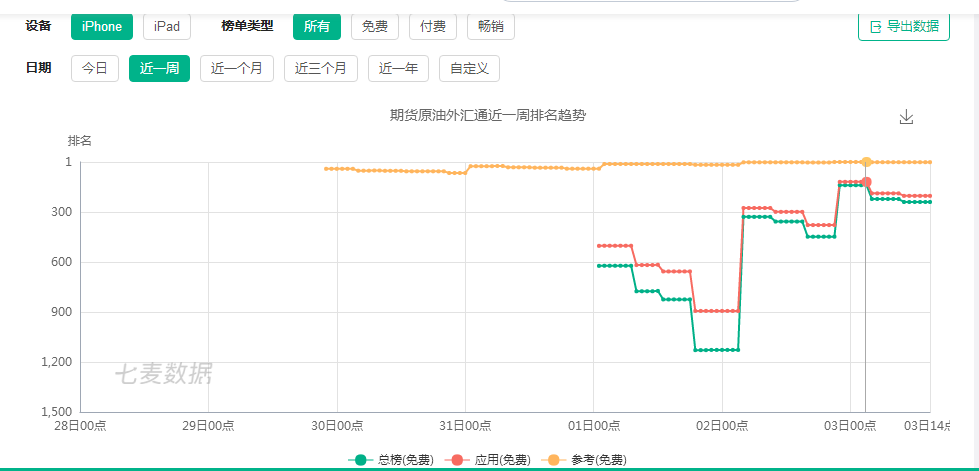Click x-axis label 29日00点
Viewport: 979px width, 471px height.
209,425
